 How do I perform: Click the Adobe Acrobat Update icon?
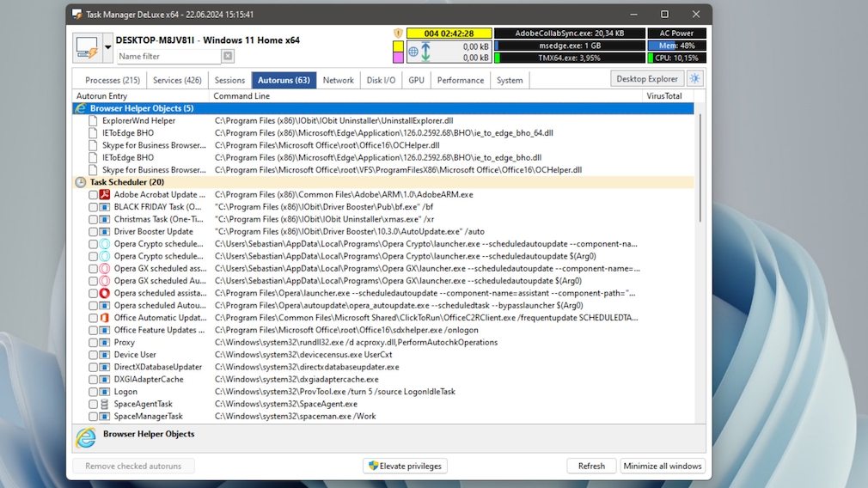coord(105,195)
